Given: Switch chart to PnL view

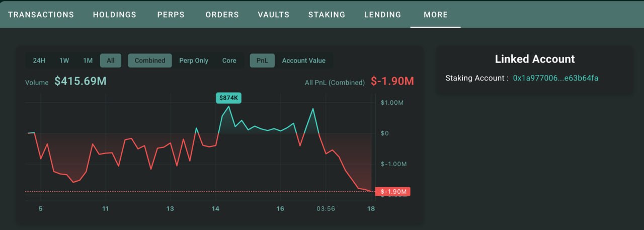Looking at the screenshot, I should [x=262, y=60].
